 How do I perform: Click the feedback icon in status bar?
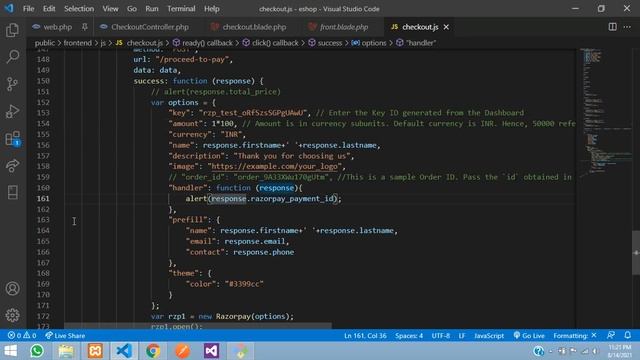tap(611, 336)
